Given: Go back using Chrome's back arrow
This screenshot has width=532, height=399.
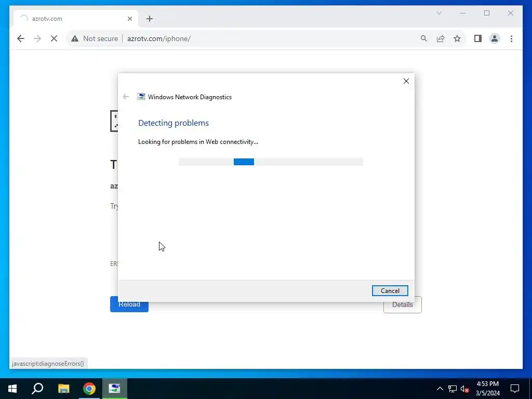Looking at the screenshot, I should click(x=21, y=38).
